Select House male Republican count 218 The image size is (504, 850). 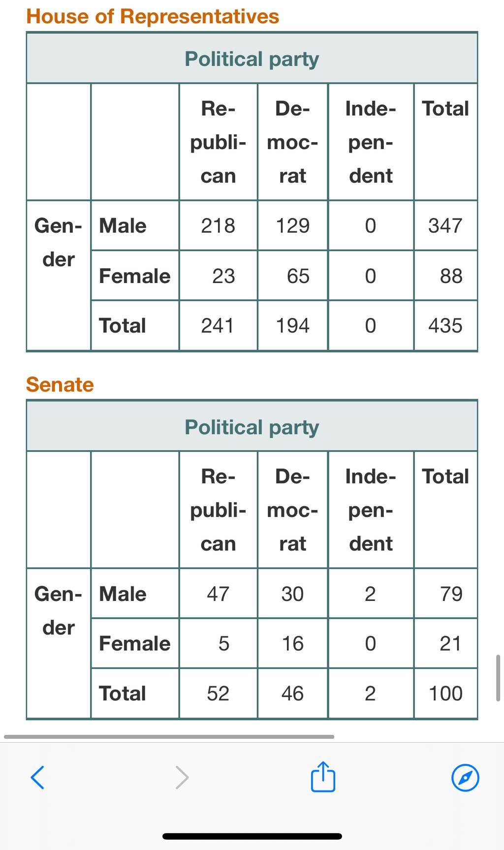click(x=218, y=225)
